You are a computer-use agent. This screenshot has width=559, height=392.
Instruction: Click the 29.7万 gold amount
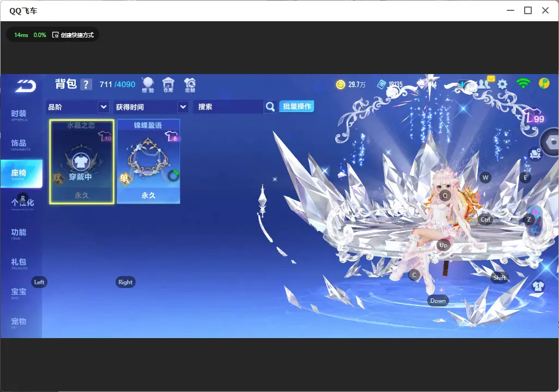[357, 84]
